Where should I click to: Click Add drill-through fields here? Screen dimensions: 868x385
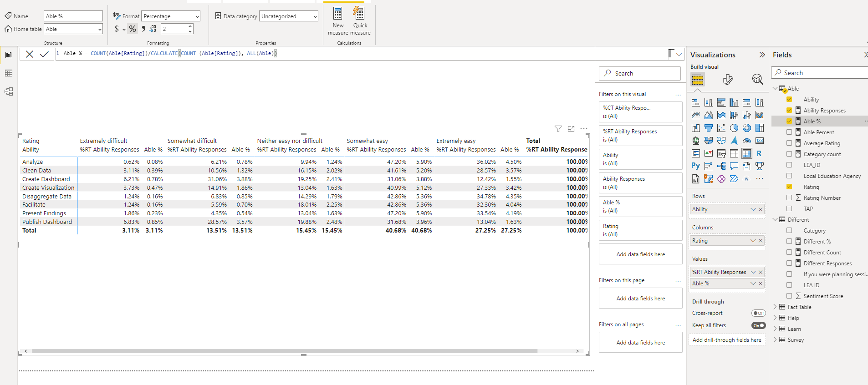(x=727, y=340)
